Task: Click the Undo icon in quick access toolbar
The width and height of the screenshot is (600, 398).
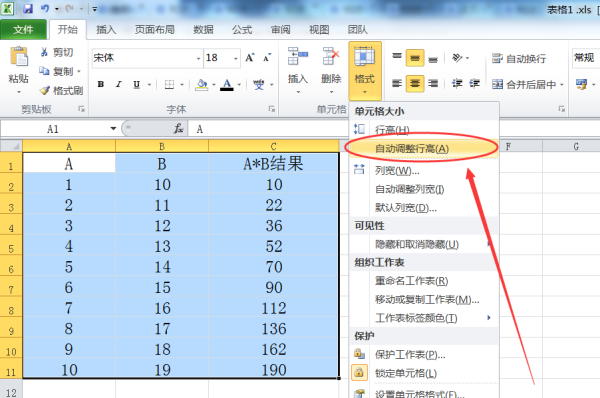Action: 45,8
